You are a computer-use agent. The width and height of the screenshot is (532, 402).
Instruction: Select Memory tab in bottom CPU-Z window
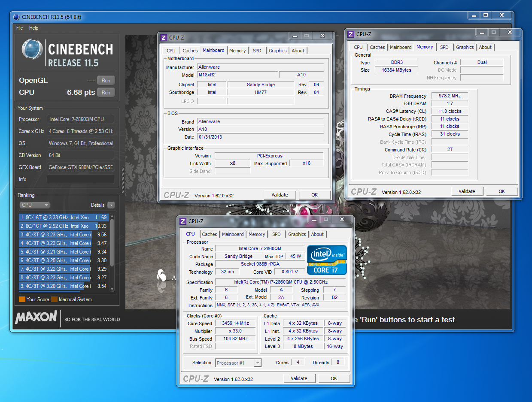tap(257, 234)
